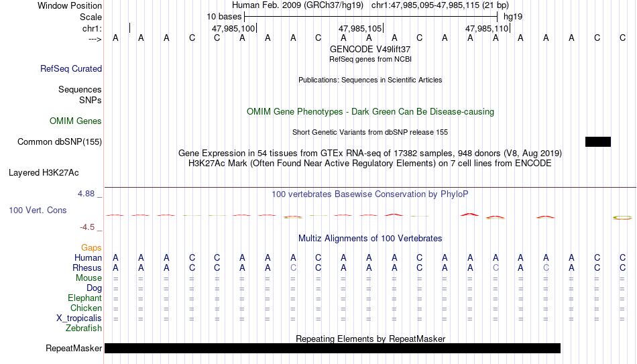The height and width of the screenshot is (364, 637).
Task: Click the 47,985,110 ruler position
Action: pos(487,28)
